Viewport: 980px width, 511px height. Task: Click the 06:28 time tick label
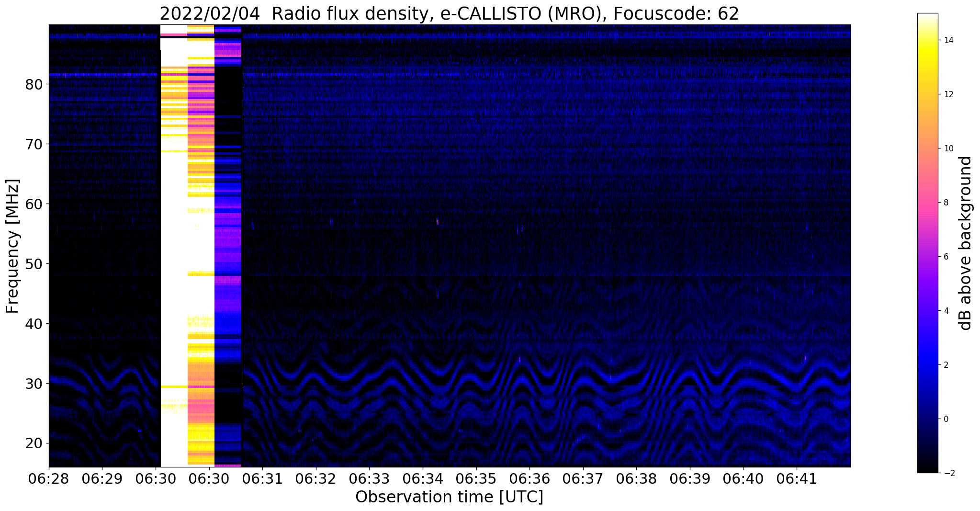pyautogui.click(x=48, y=478)
